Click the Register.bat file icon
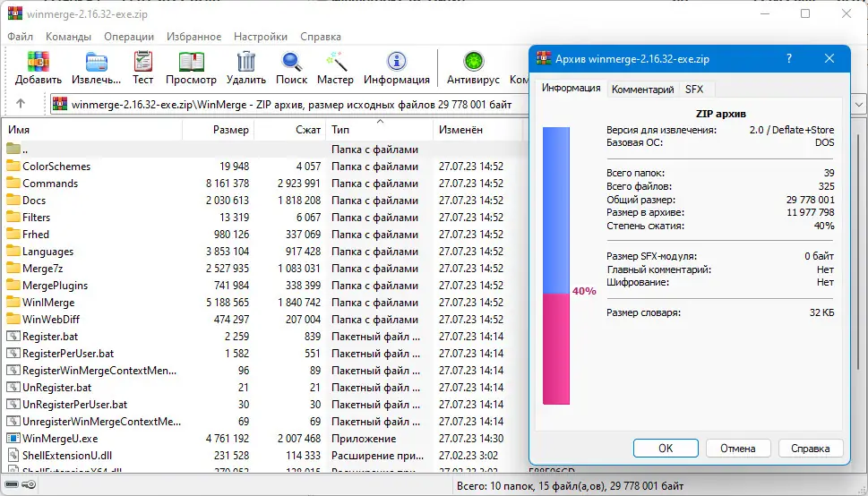 pyautogui.click(x=13, y=337)
